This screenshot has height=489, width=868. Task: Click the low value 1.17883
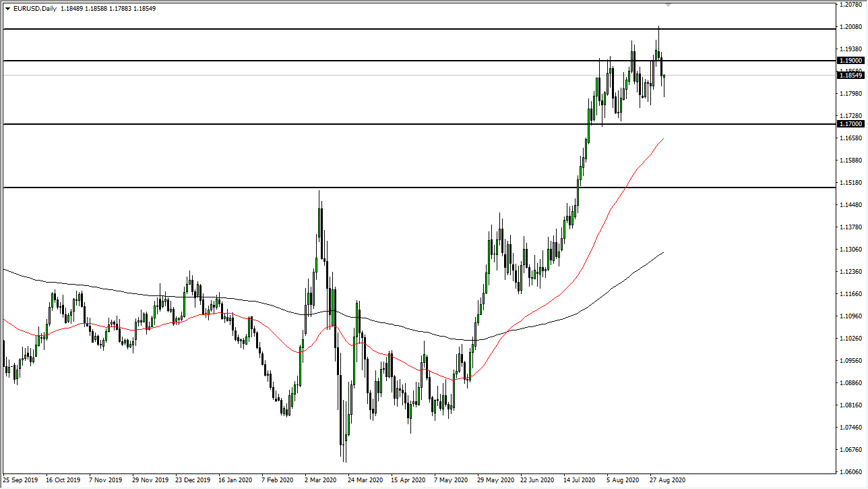[121, 9]
